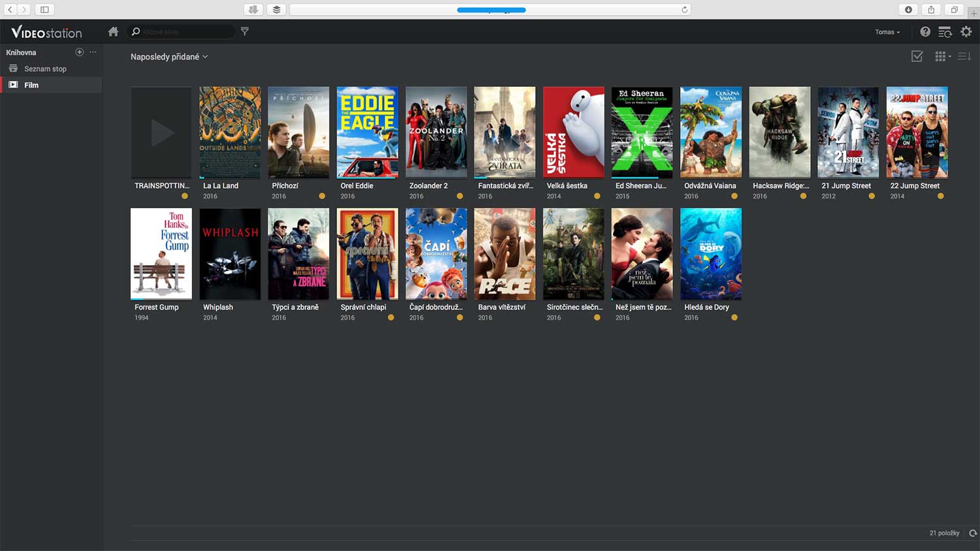Toggle the multi-select checkbox mode
980x551 pixels.
(917, 57)
